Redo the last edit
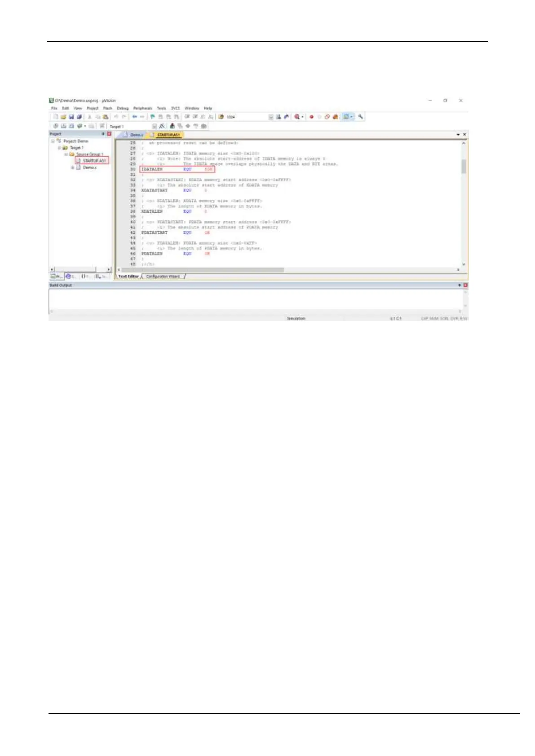This screenshot has height=756, width=535. tap(124, 117)
